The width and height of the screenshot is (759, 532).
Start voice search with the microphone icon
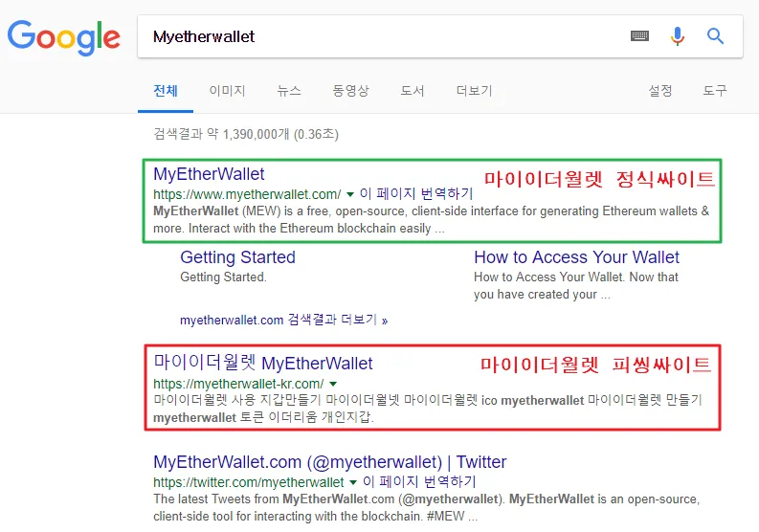(678, 36)
